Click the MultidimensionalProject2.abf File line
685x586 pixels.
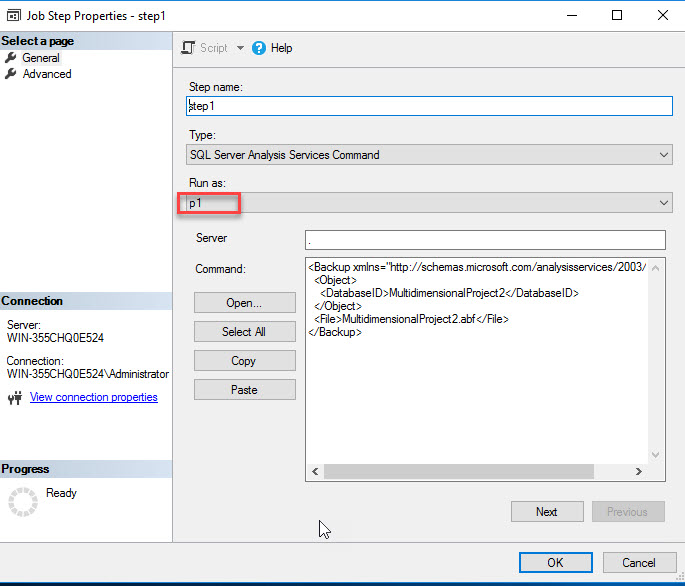pyautogui.click(x=411, y=319)
